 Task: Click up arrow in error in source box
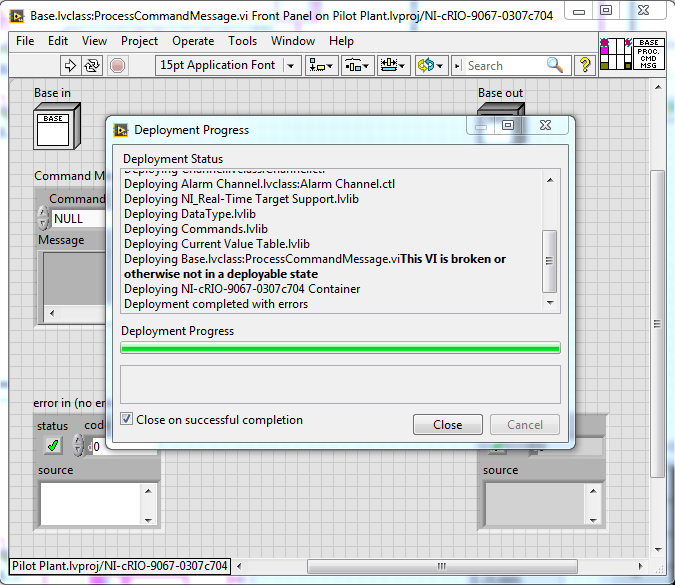(148, 491)
